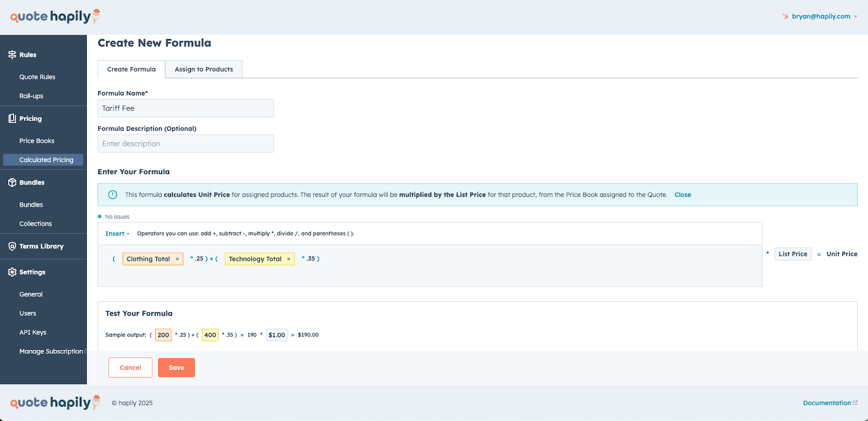Click the Formula Description field

tap(186, 144)
